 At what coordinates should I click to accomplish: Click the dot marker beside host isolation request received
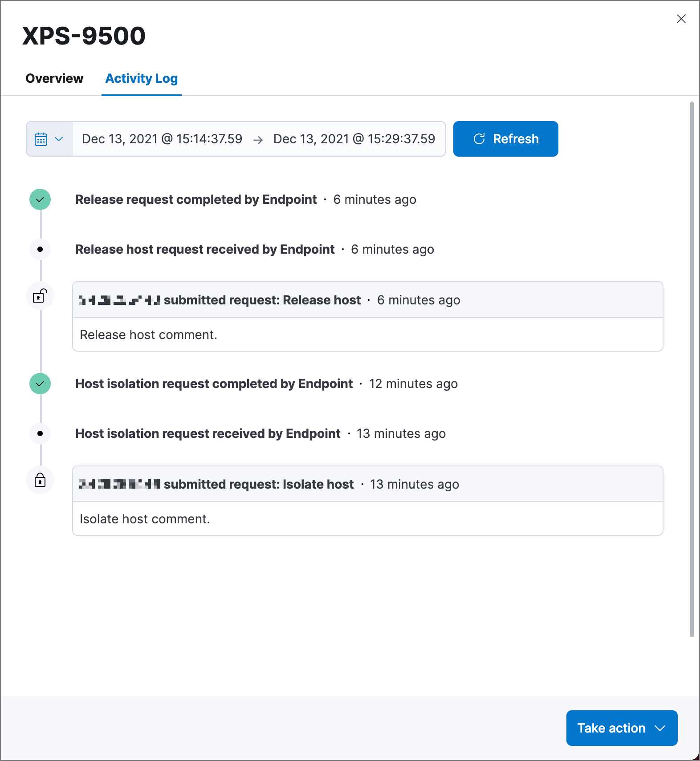40,433
